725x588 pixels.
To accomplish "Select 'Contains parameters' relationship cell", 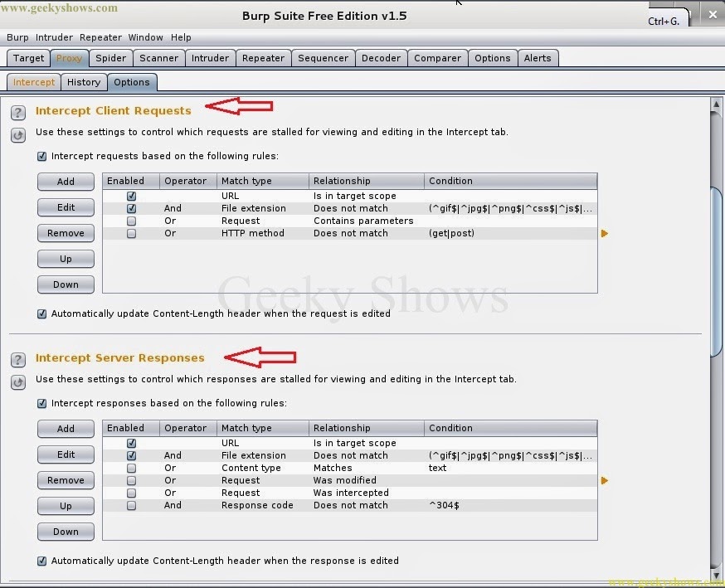I will [x=367, y=221].
